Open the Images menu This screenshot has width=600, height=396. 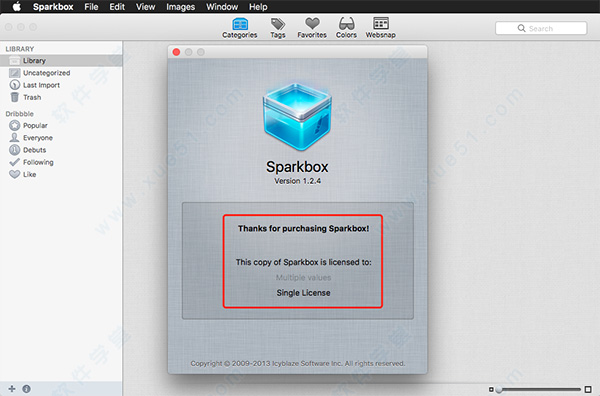coord(180,7)
